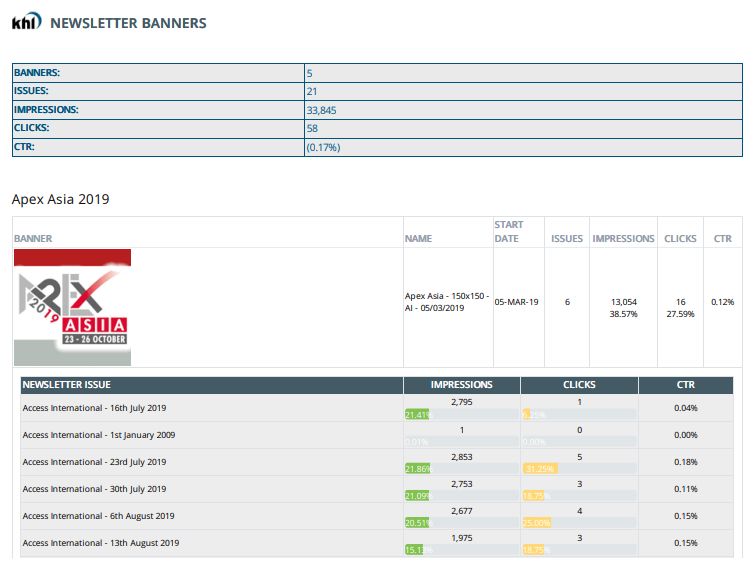Screen dimensions: 755x568
Task: Click the ISSUES column header in banner table
Action: coord(567,239)
